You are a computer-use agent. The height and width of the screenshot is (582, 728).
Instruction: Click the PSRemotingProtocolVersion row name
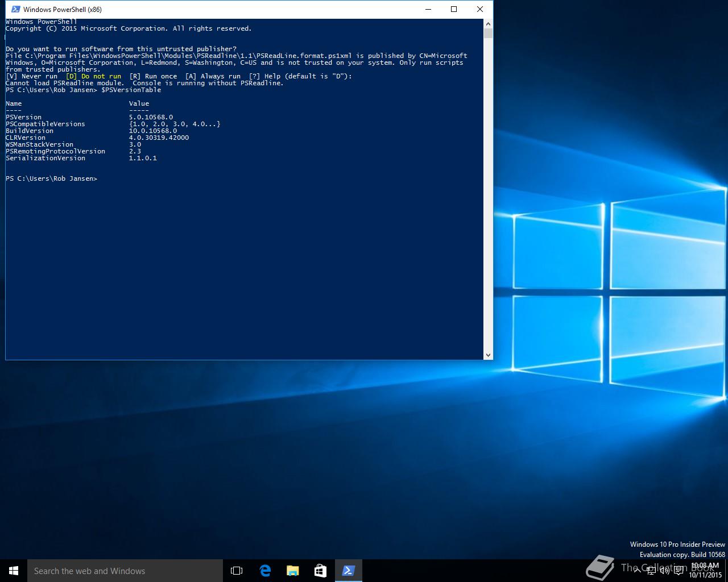pyautogui.click(x=55, y=151)
